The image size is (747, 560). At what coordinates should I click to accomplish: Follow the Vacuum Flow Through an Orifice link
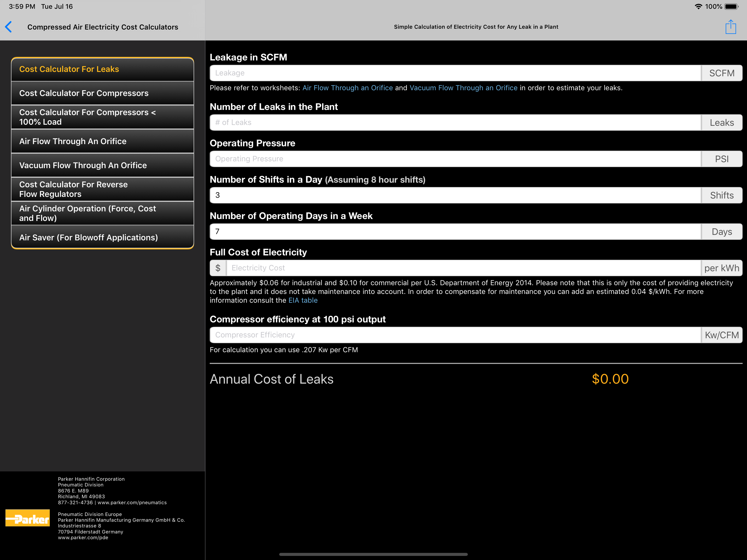click(x=463, y=88)
